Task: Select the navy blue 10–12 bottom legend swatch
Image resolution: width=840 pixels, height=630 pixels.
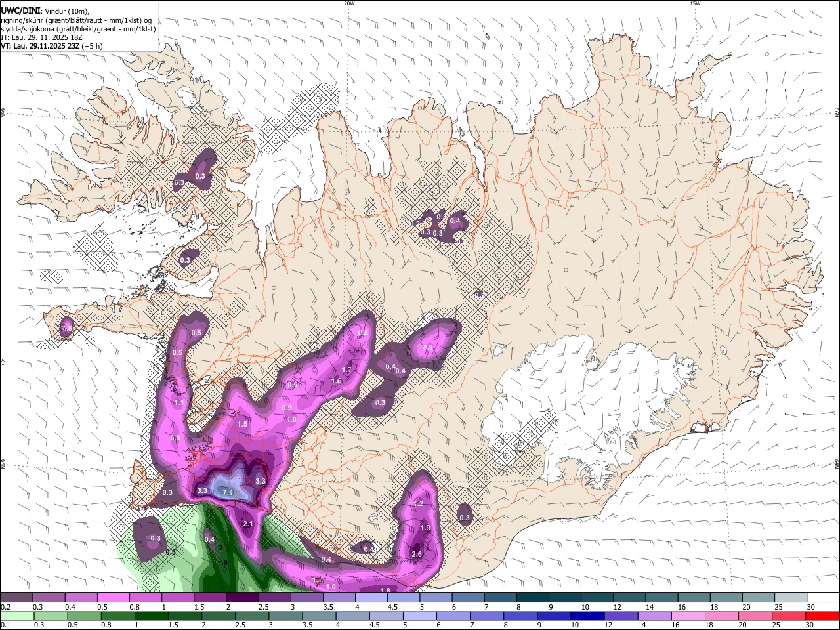Action: 587,616
